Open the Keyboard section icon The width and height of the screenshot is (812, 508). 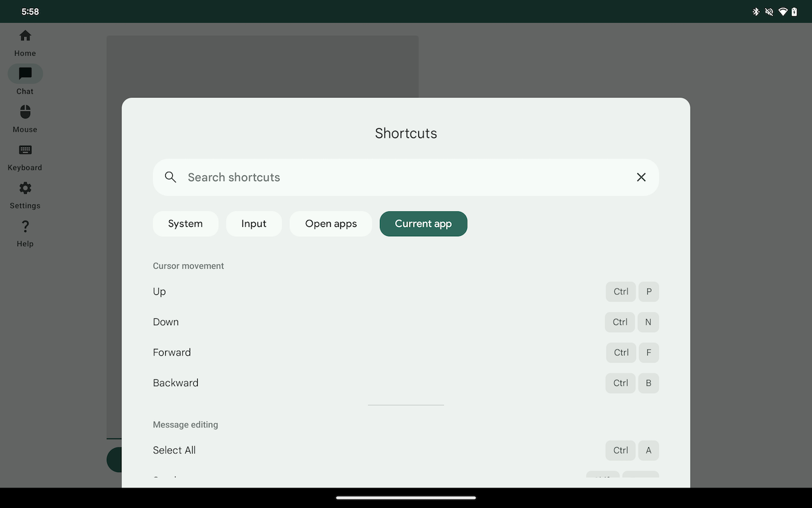tap(25, 150)
